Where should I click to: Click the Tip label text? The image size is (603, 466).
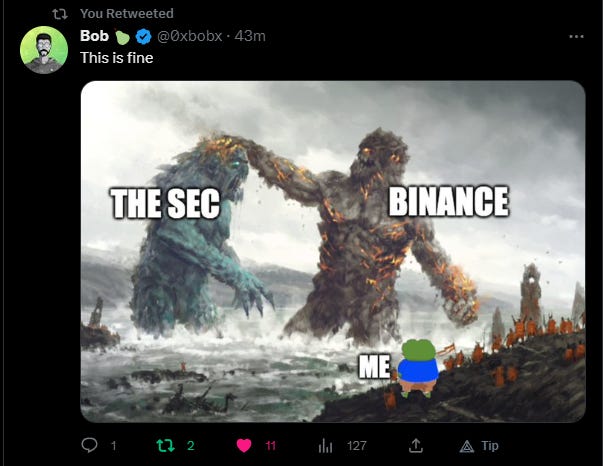(x=490, y=446)
